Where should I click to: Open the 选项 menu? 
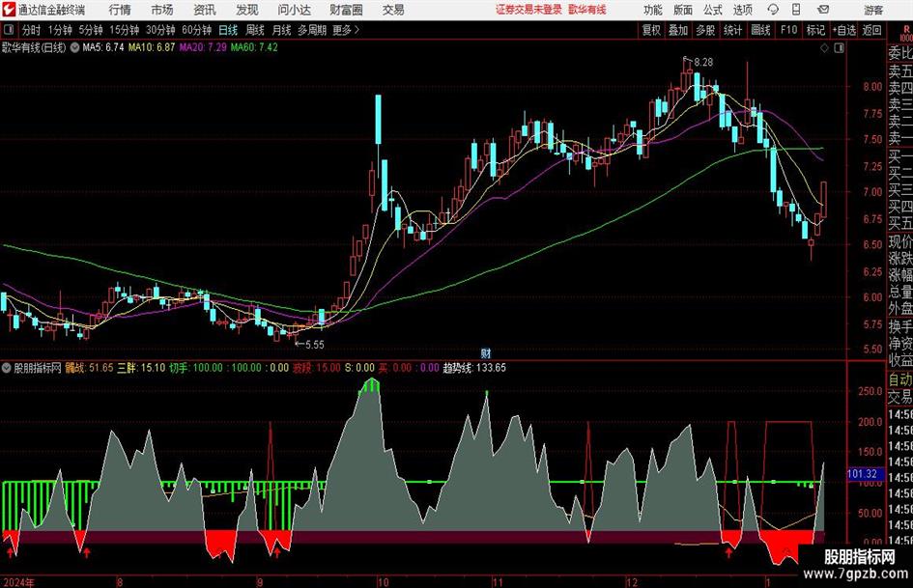(742, 10)
